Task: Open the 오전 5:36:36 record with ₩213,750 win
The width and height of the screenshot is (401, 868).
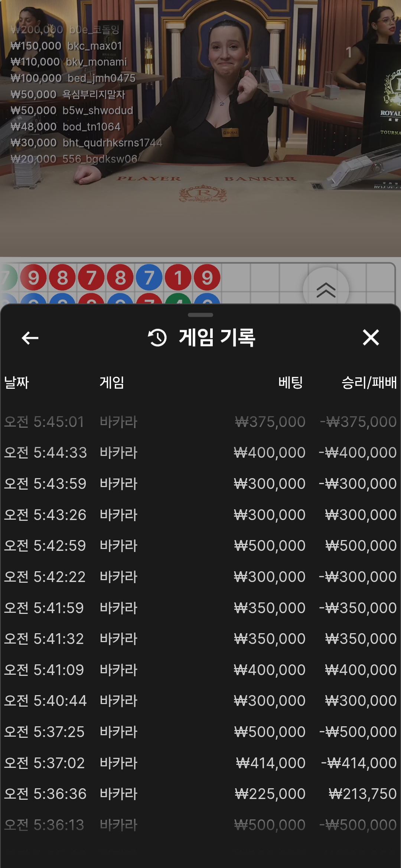Action: coord(200,794)
